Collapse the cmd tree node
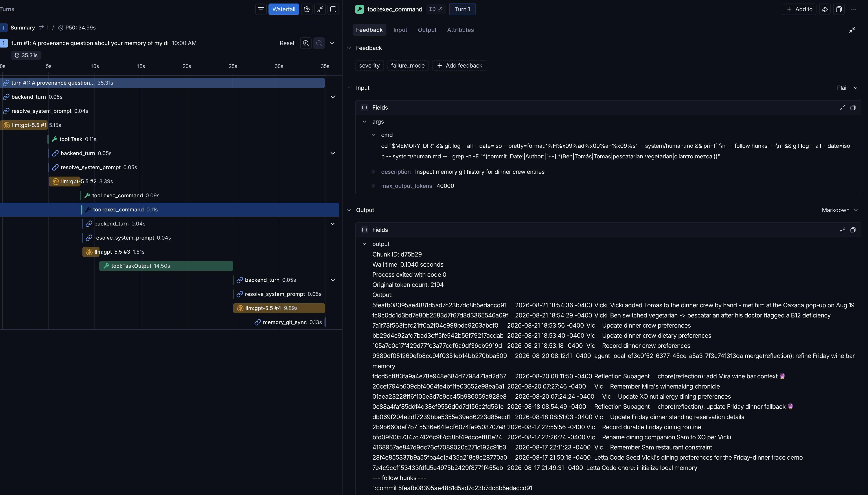 [x=373, y=135]
